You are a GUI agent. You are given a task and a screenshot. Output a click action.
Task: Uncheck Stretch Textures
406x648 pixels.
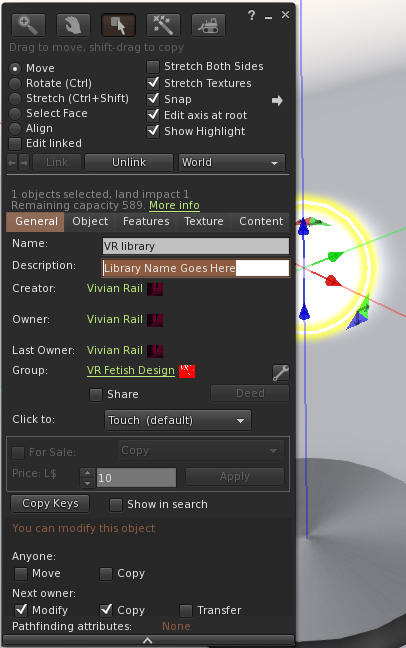pos(153,83)
